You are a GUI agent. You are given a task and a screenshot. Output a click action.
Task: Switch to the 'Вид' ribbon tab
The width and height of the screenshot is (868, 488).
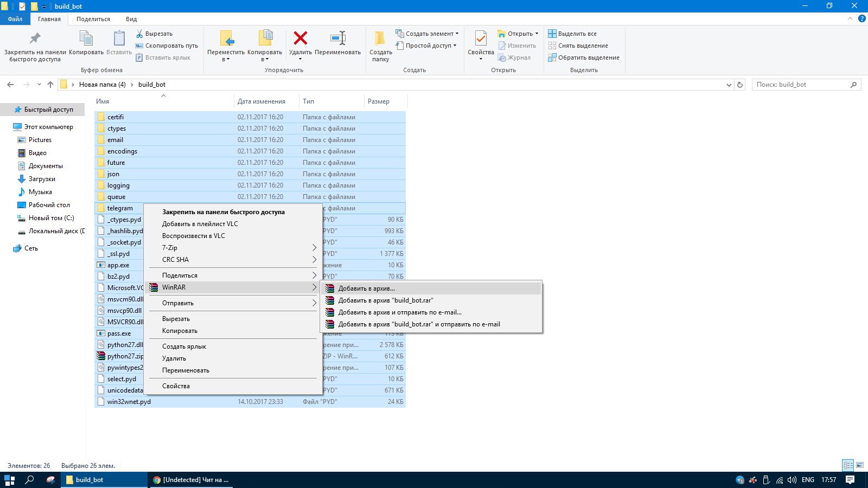(x=131, y=19)
